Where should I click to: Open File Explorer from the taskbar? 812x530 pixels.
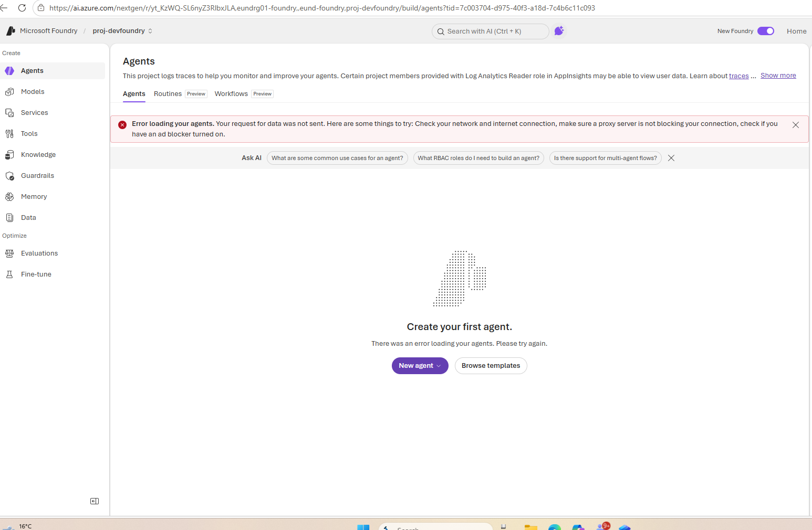531,527
